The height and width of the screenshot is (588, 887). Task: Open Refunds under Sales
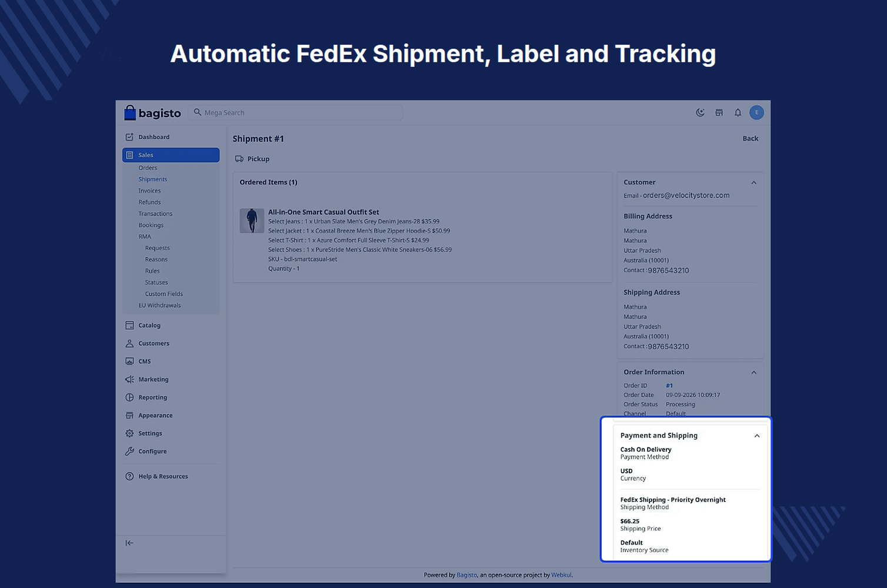149,202
